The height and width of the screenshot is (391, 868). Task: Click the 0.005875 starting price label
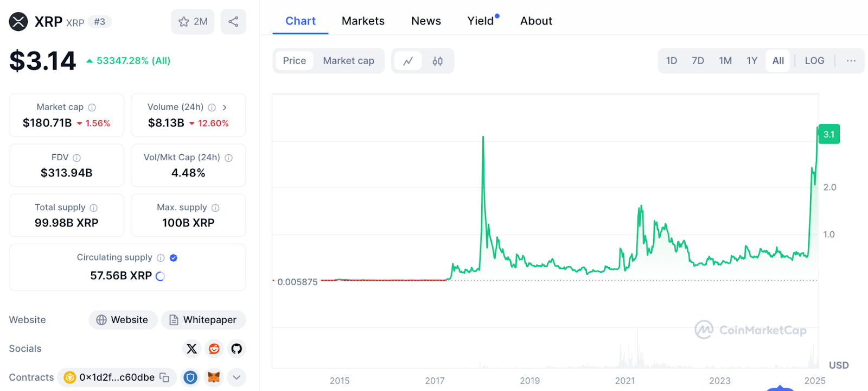[297, 282]
